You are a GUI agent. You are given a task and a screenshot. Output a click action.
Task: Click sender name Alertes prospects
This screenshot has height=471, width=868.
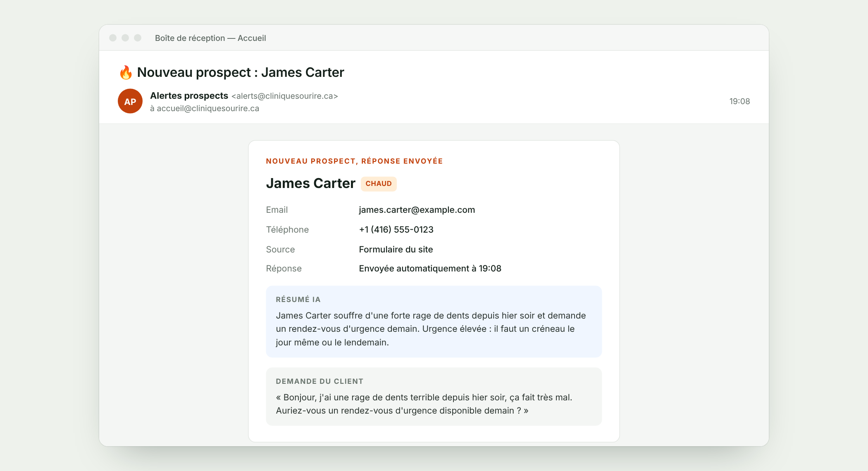pyautogui.click(x=189, y=95)
